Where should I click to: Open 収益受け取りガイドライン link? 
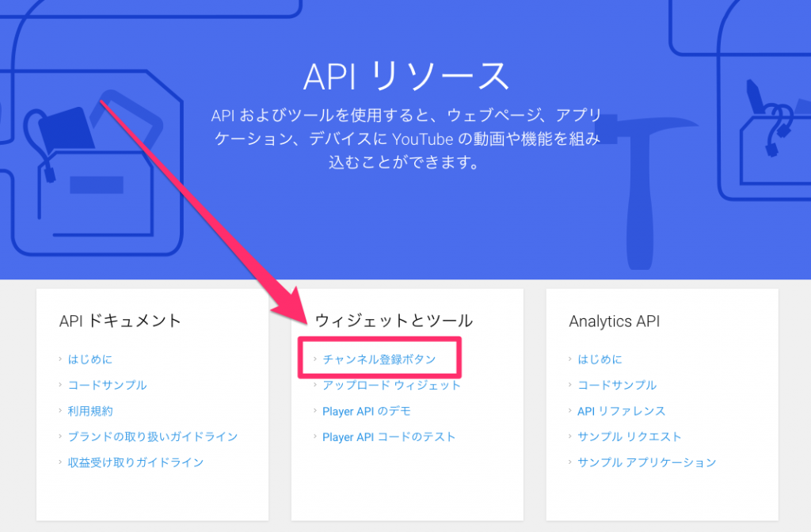[135, 462]
